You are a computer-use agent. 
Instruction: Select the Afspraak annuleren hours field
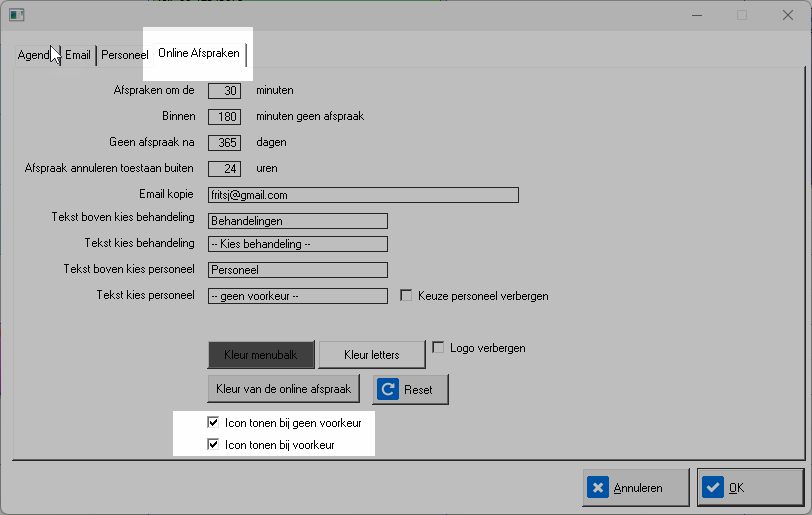225,168
